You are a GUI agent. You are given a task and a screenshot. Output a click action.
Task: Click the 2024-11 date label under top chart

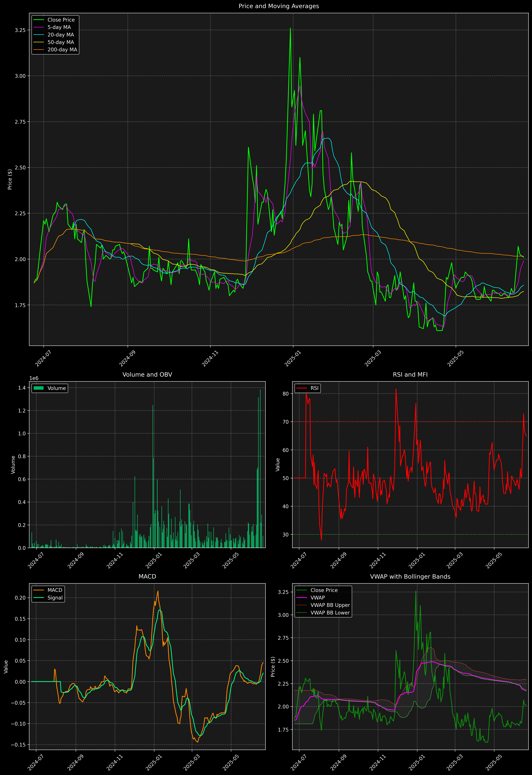[210, 358]
